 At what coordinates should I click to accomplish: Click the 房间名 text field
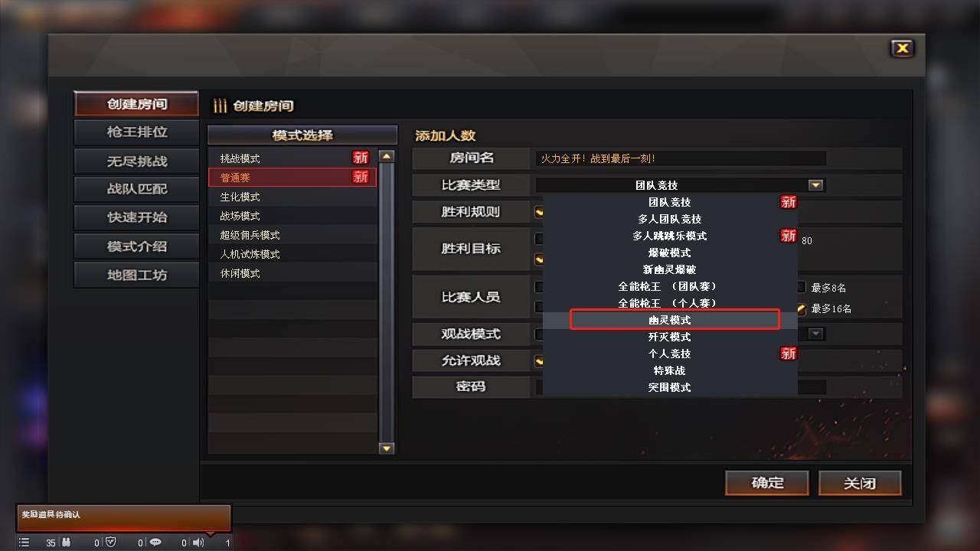681,158
